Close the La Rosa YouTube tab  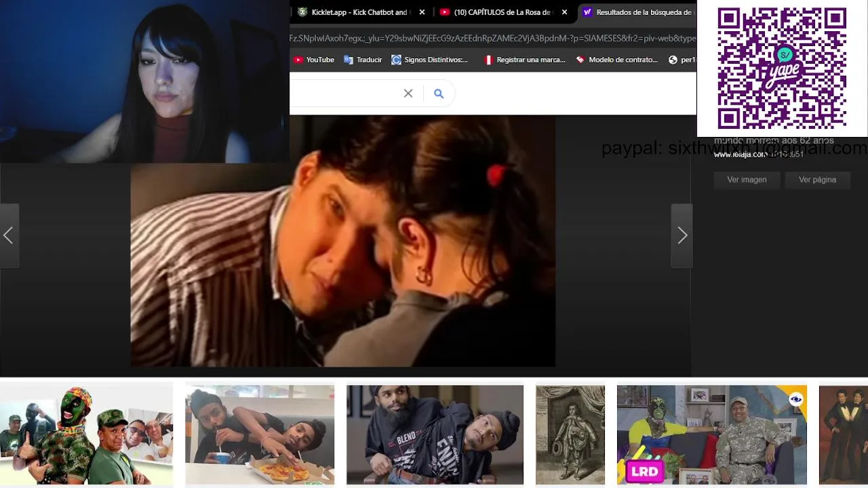click(x=564, y=12)
